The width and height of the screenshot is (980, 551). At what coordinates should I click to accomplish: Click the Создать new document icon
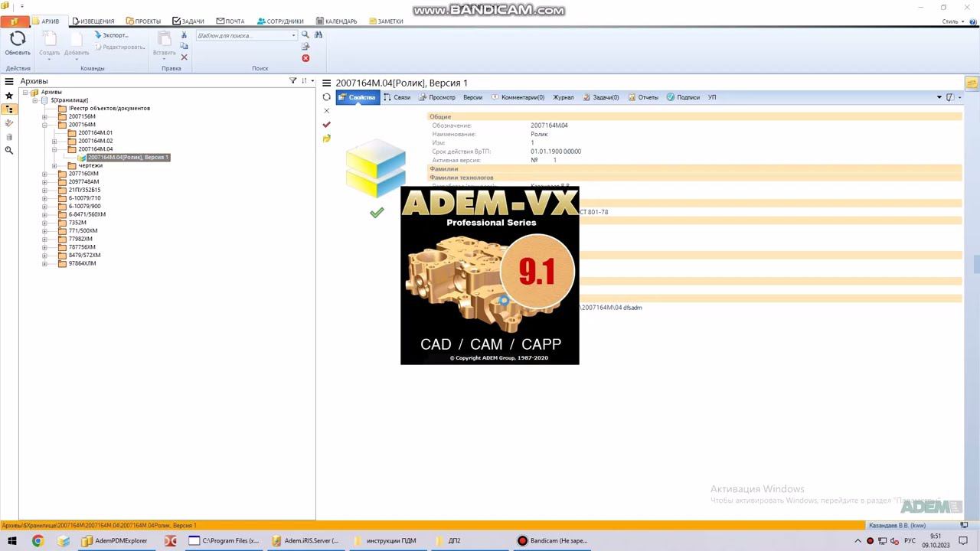(49, 39)
